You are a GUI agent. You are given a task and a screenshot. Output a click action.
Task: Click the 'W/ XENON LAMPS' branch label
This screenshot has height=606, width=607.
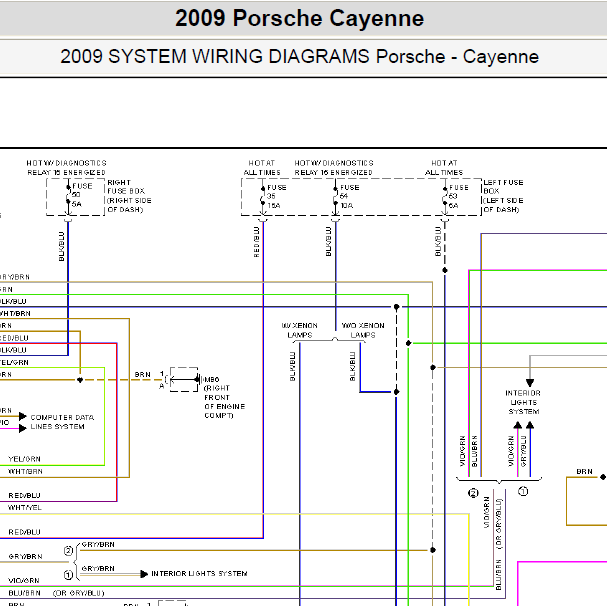pos(300,330)
